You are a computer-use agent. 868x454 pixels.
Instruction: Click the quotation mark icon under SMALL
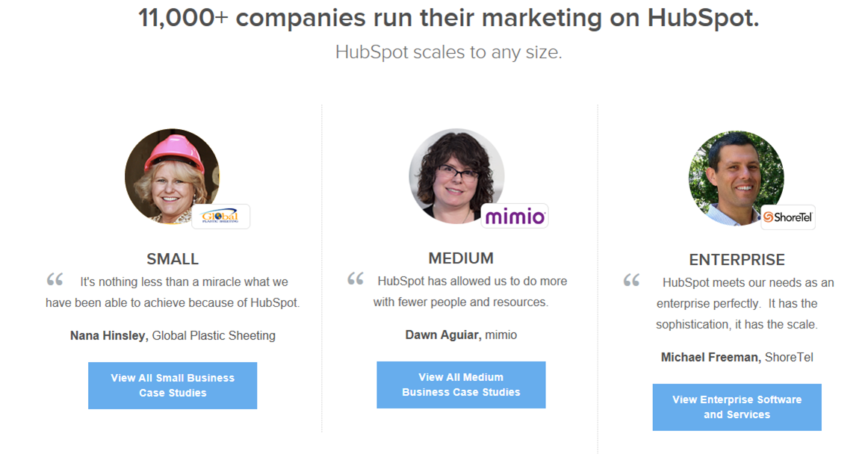(x=55, y=279)
